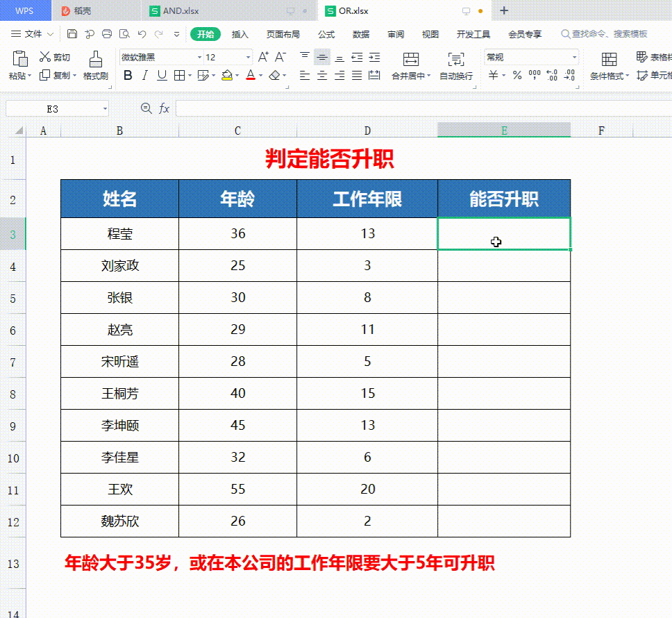Toggle top vertical alignment
The width and height of the screenshot is (672, 618).
[305, 56]
